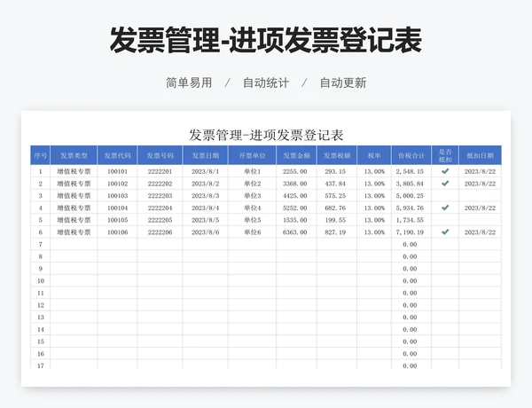Click invoice date cell 2023/8/2
Screen dimensions: 532x408
coord(206,184)
